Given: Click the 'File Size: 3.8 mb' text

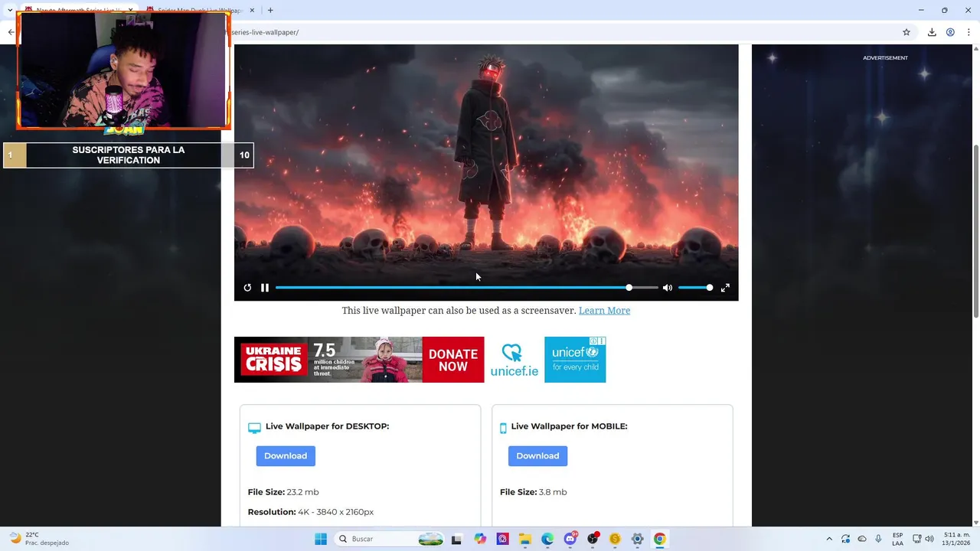Looking at the screenshot, I should (534, 492).
